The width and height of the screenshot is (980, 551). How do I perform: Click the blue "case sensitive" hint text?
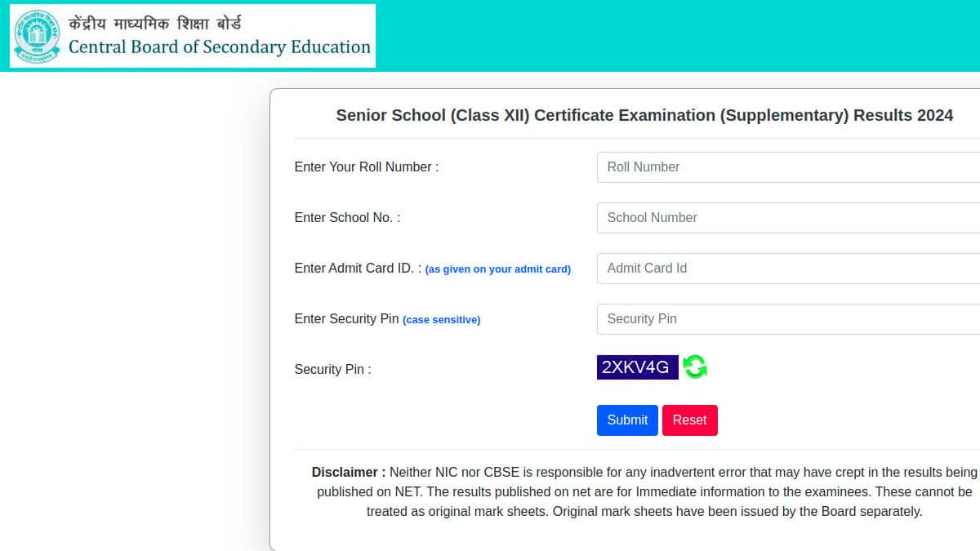[442, 320]
